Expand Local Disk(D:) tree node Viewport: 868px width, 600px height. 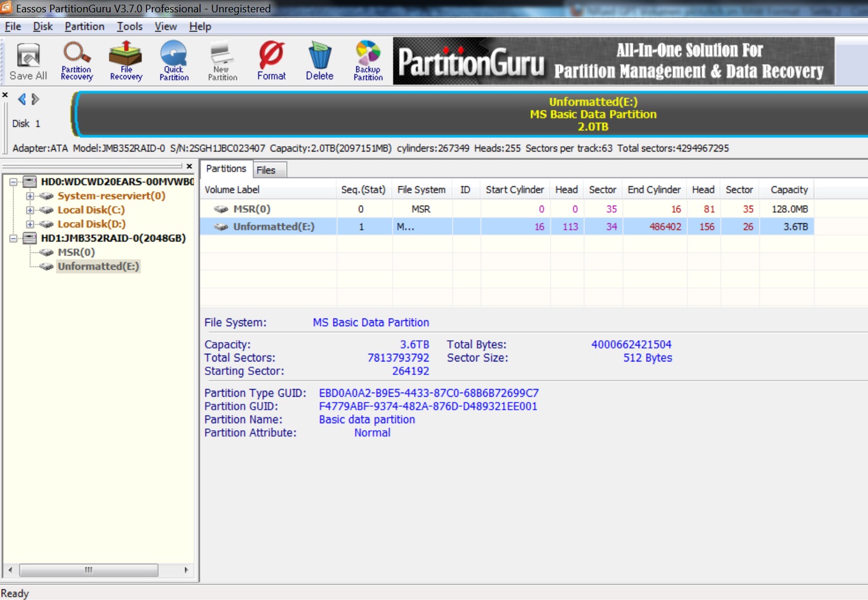(29, 224)
